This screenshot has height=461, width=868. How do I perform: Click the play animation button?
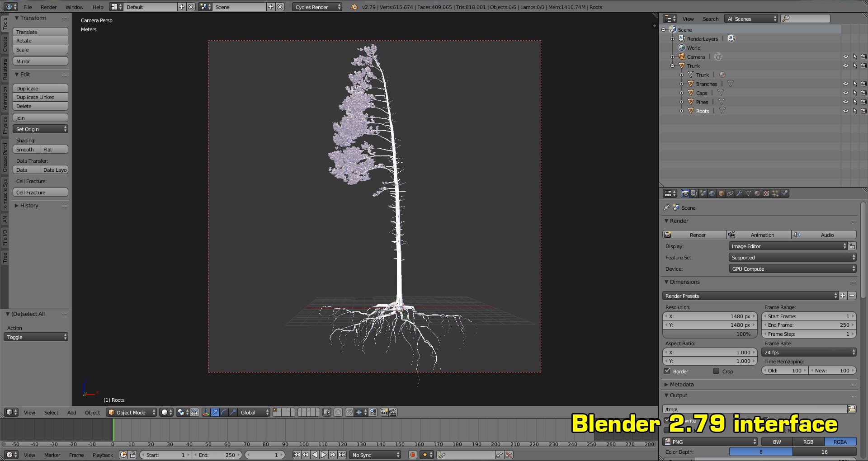324,455
